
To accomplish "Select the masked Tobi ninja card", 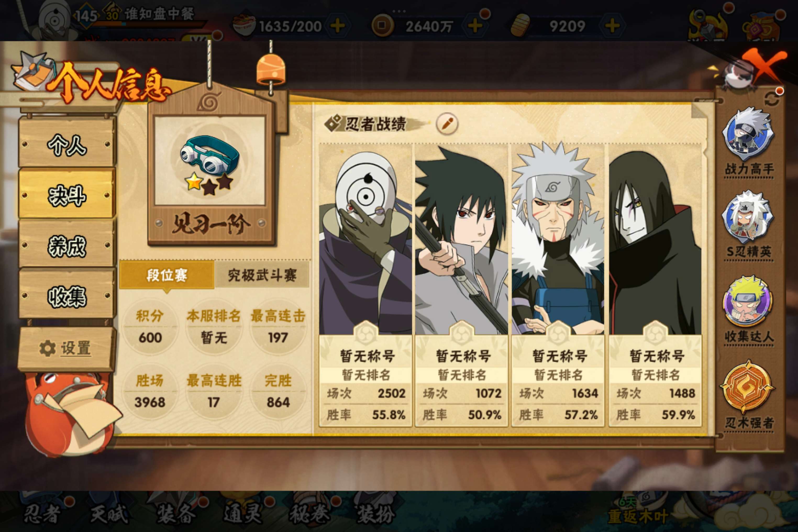I will point(365,285).
